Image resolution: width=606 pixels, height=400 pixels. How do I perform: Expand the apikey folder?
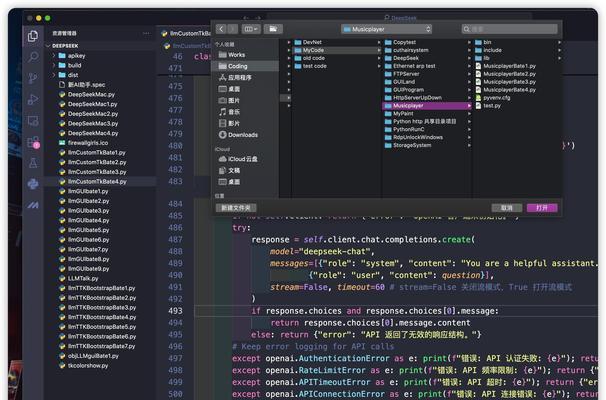click(54, 56)
